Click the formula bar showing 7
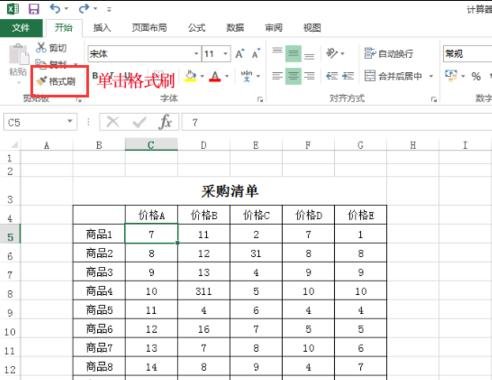Screen dimensions: 492x380 [x=337, y=122]
